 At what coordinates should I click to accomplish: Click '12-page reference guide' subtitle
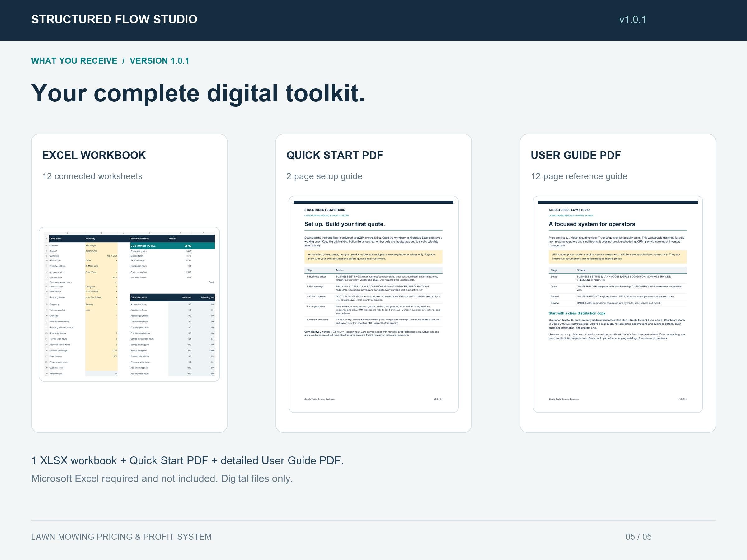click(579, 176)
